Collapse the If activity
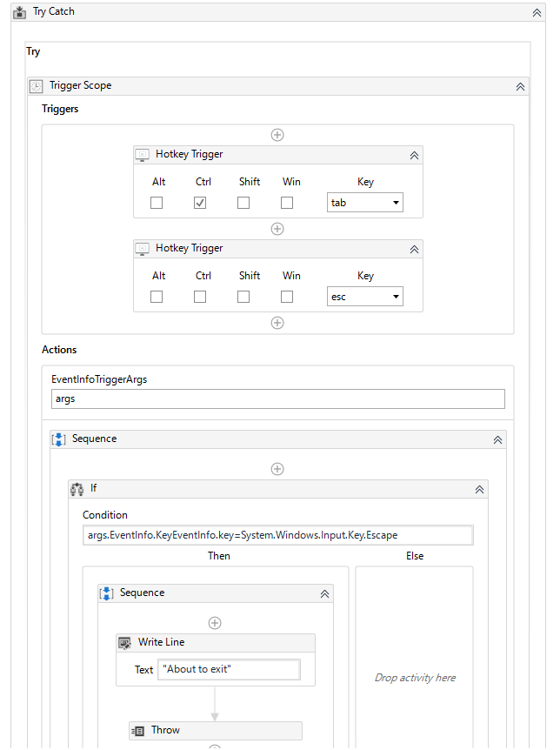The width and height of the screenshot is (560, 750). [479, 490]
